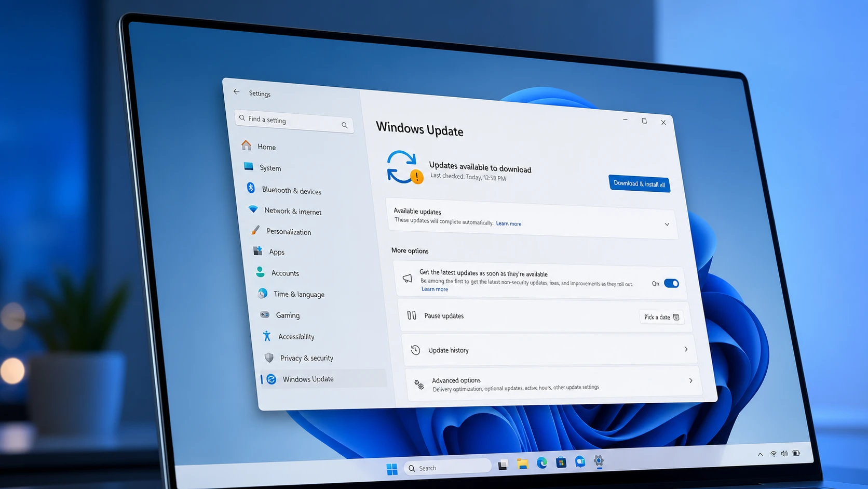Click the Windows Update page heading

click(x=419, y=128)
